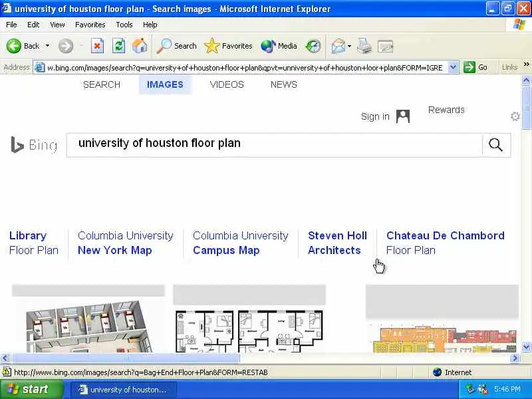Stop page loading with the Stop icon
532x399 pixels.
tap(97, 46)
